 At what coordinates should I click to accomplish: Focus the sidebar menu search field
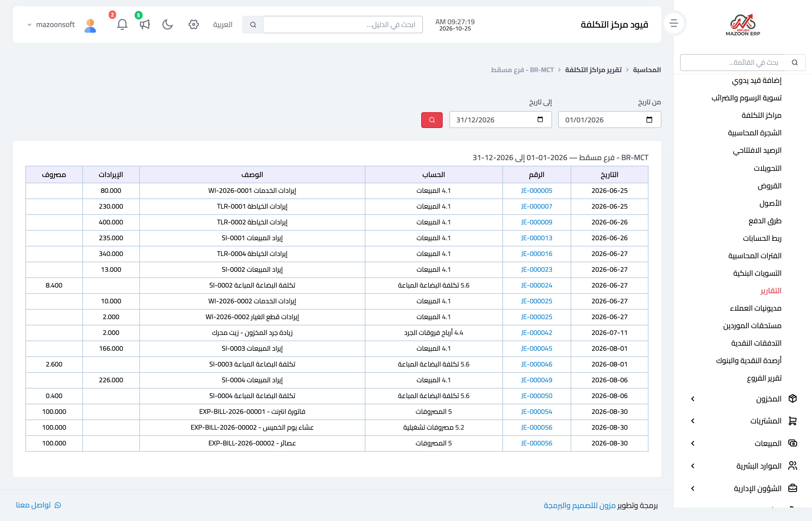pyautogui.click(x=733, y=63)
